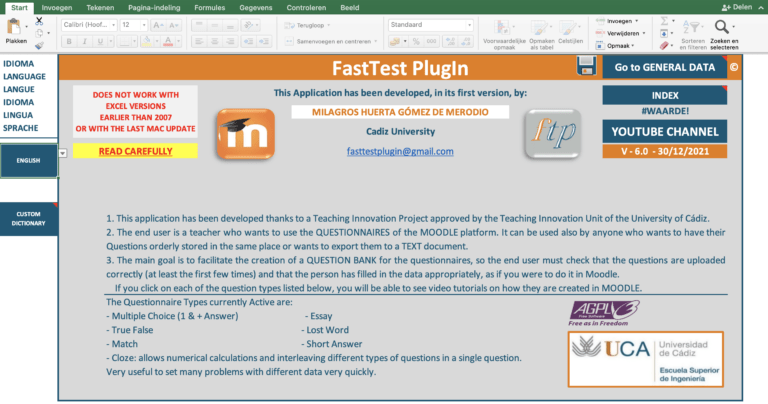Click the eraser clear icon
Viewport: 768px width, 404px height.
point(664,46)
